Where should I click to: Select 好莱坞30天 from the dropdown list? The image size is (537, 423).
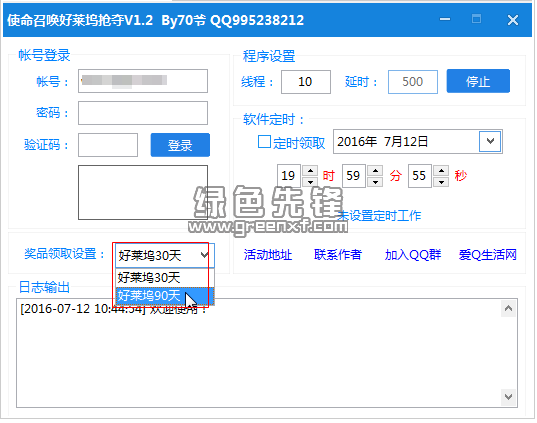click(165, 278)
